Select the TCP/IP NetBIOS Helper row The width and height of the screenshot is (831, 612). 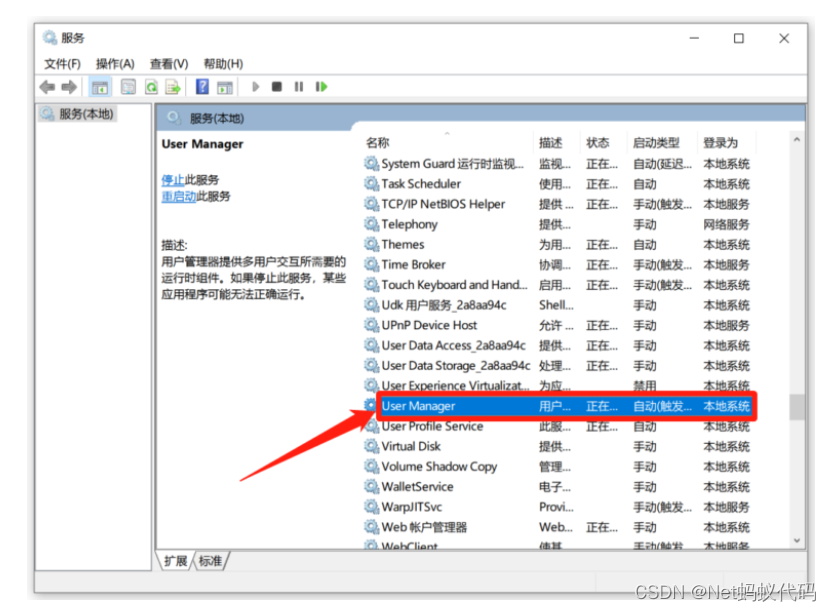click(x=558, y=204)
